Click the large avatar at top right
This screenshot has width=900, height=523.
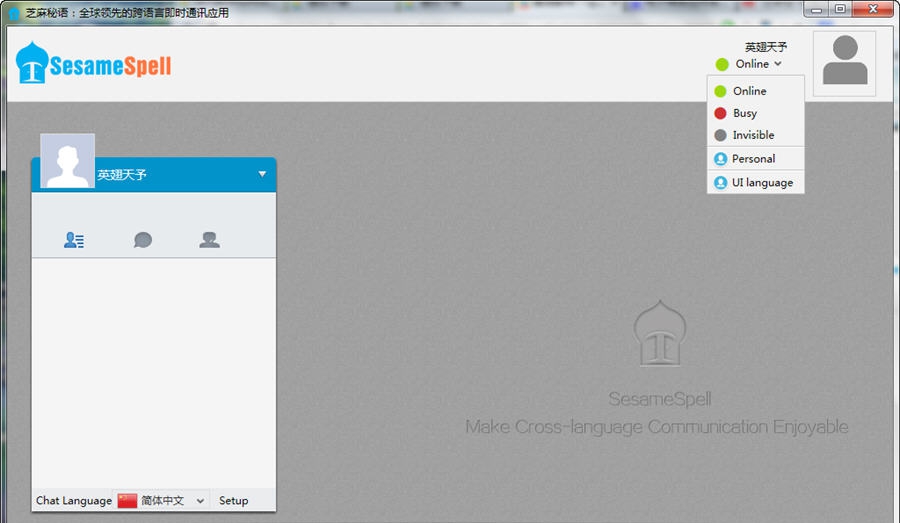[844, 63]
